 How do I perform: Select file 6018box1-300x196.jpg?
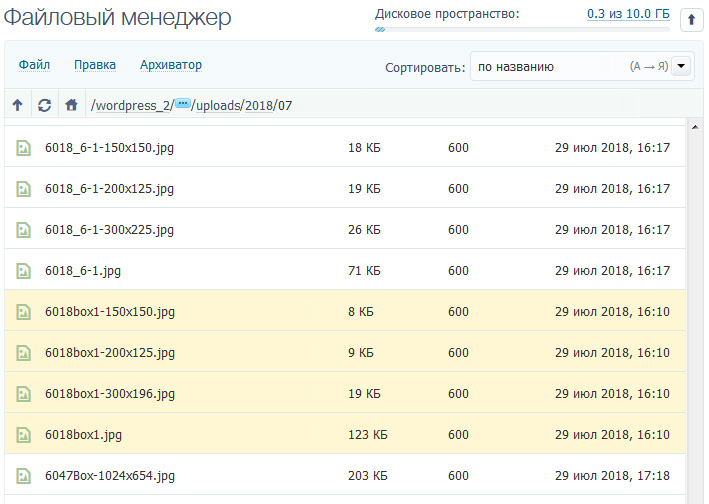pyautogui.click(x=345, y=393)
